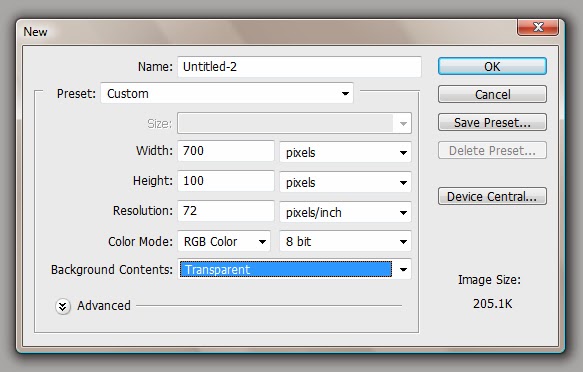Open the Height units dropdown

coord(345,182)
